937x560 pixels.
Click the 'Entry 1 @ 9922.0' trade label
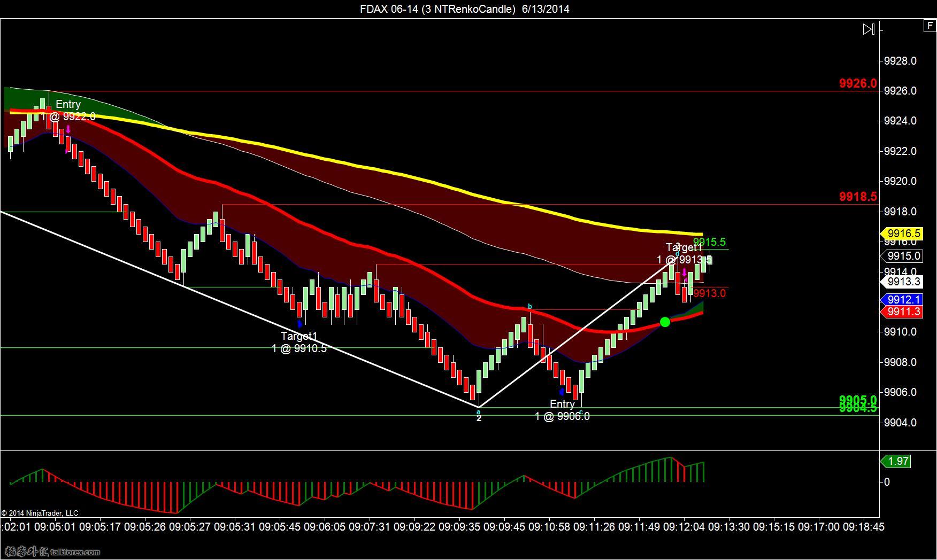pyautogui.click(x=68, y=111)
